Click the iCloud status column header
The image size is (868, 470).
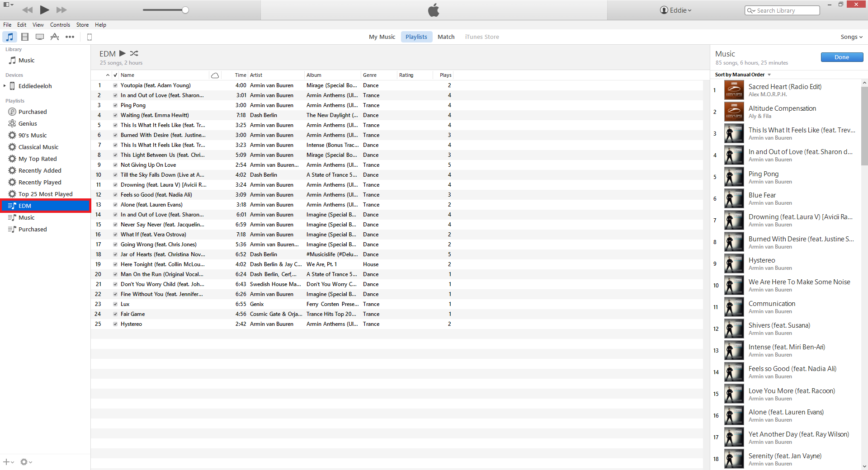[x=215, y=75]
